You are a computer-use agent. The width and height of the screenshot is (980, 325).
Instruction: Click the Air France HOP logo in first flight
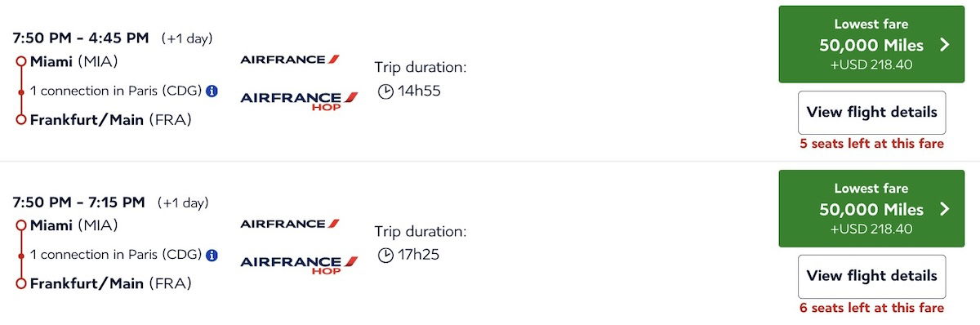299,102
